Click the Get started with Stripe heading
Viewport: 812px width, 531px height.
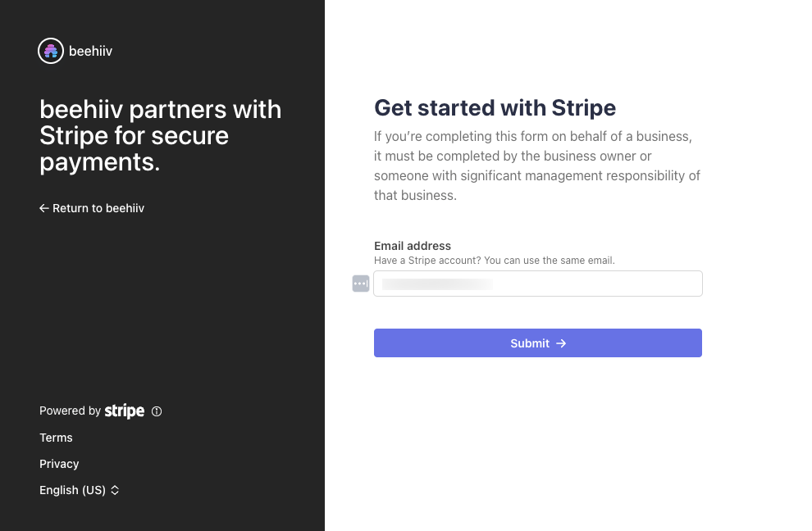[495, 107]
